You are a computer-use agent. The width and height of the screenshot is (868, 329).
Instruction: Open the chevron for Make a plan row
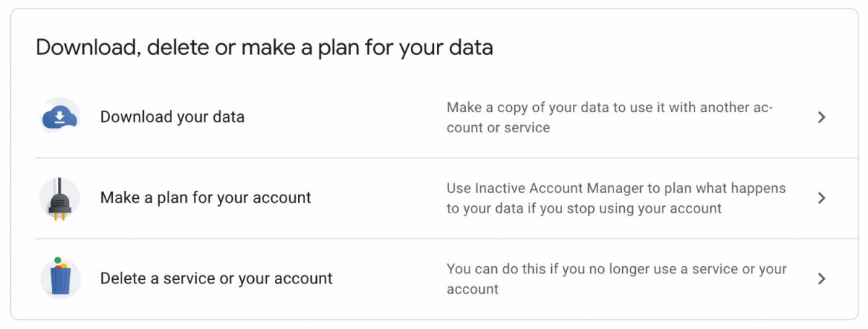click(x=821, y=198)
